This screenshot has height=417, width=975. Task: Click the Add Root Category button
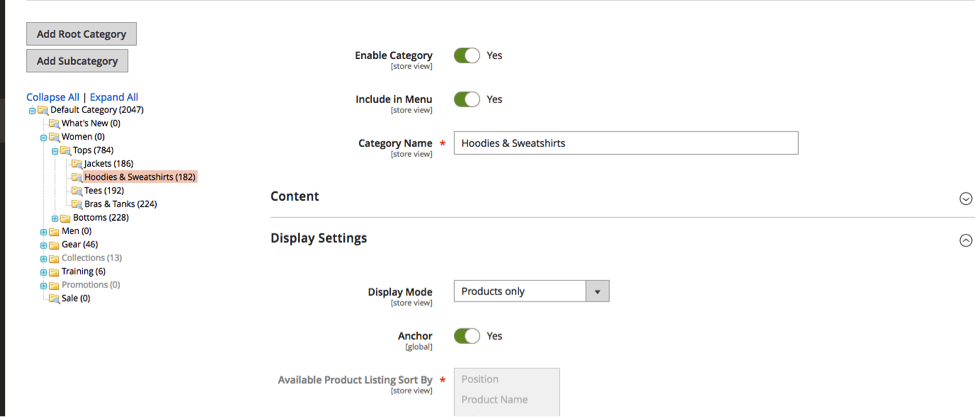pyautogui.click(x=82, y=34)
